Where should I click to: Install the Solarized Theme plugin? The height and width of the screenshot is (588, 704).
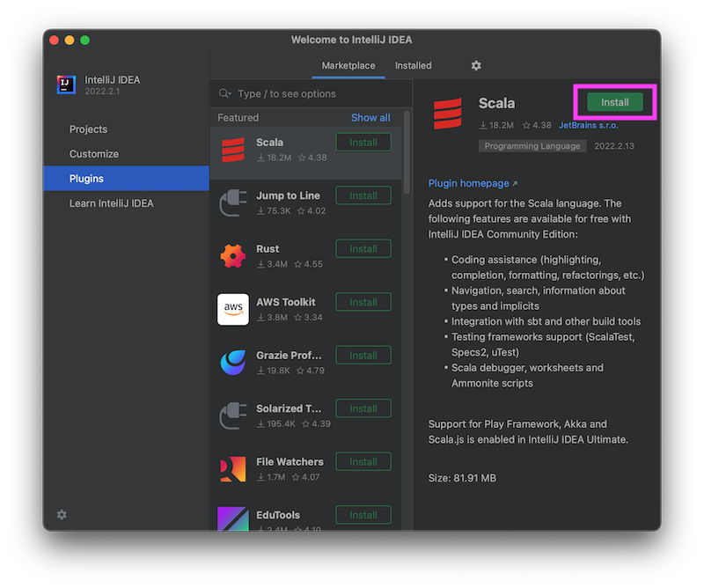pyautogui.click(x=363, y=408)
